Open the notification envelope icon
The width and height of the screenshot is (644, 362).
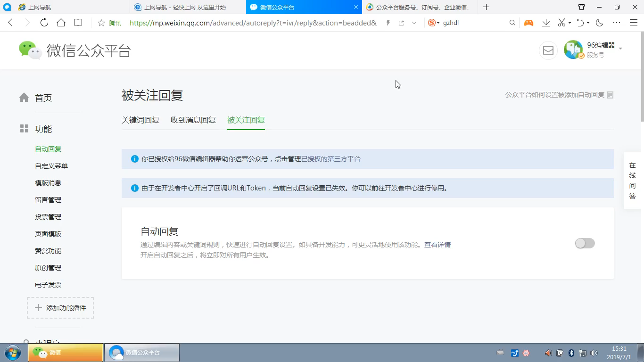click(548, 50)
